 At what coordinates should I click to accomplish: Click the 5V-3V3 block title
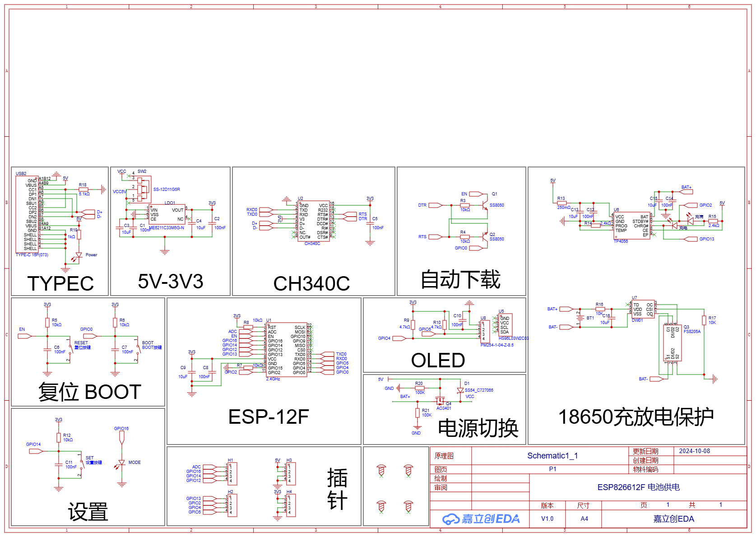tap(171, 282)
